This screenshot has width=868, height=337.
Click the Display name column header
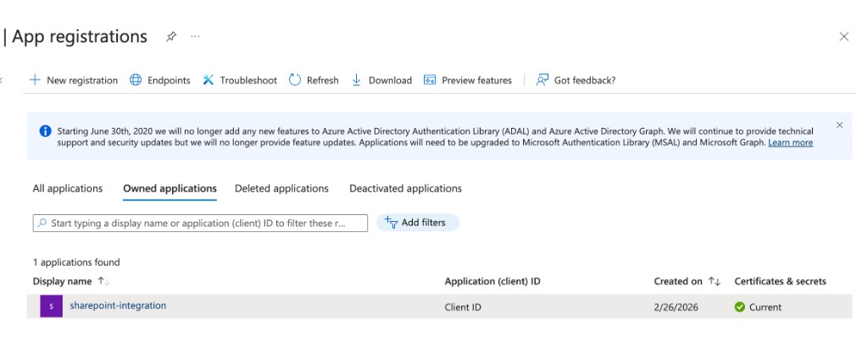click(x=62, y=281)
